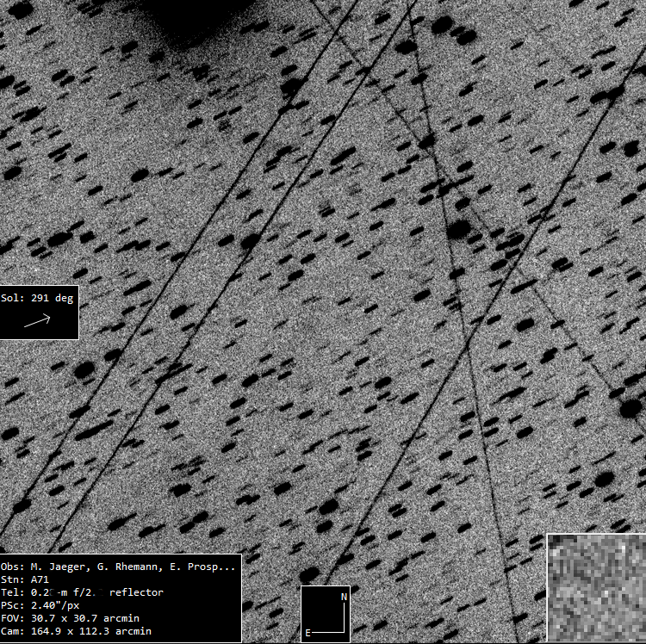Click the word 'reflector' in telescope info
The width and height of the screenshot is (646, 644).
[x=136, y=592]
